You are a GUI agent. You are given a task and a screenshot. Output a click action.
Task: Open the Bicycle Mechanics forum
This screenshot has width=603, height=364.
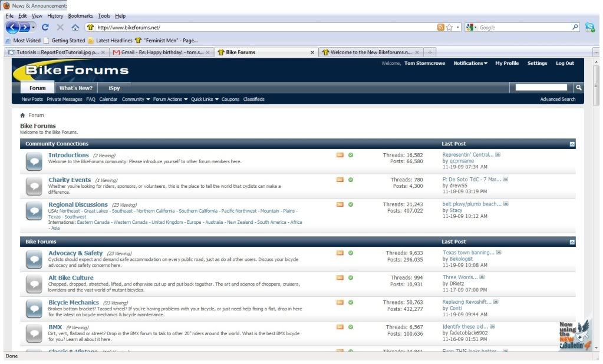pyautogui.click(x=74, y=303)
